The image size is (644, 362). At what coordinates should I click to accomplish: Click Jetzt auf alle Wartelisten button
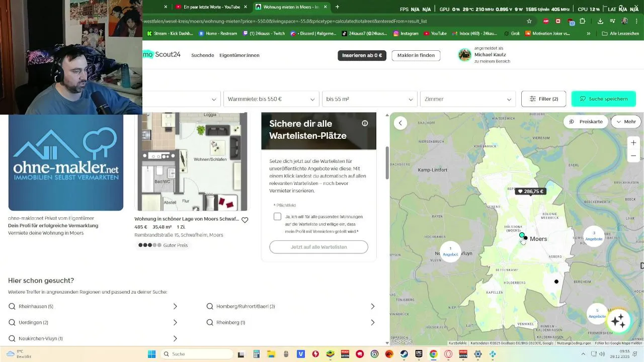pyautogui.click(x=318, y=247)
